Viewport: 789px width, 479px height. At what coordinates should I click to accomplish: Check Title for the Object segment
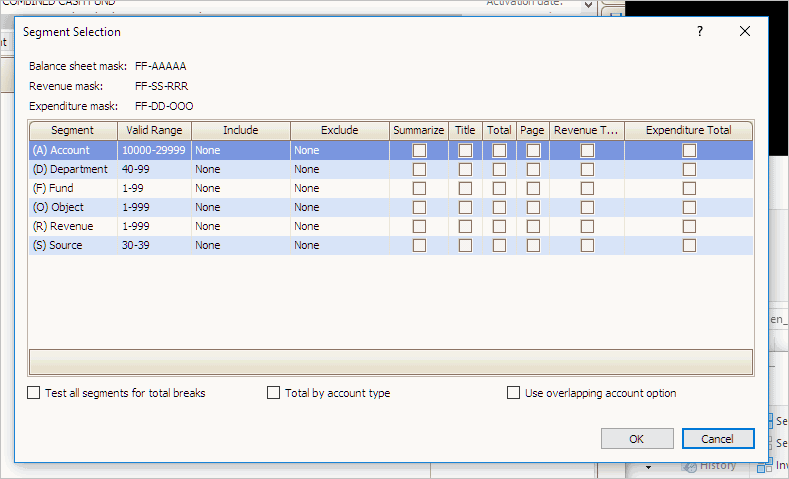point(465,207)
